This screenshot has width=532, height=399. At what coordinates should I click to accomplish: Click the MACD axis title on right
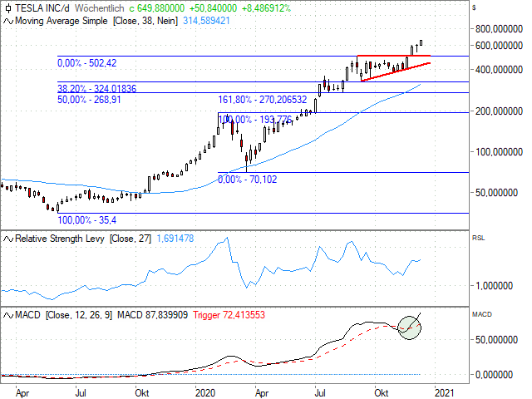coord(482,314)
